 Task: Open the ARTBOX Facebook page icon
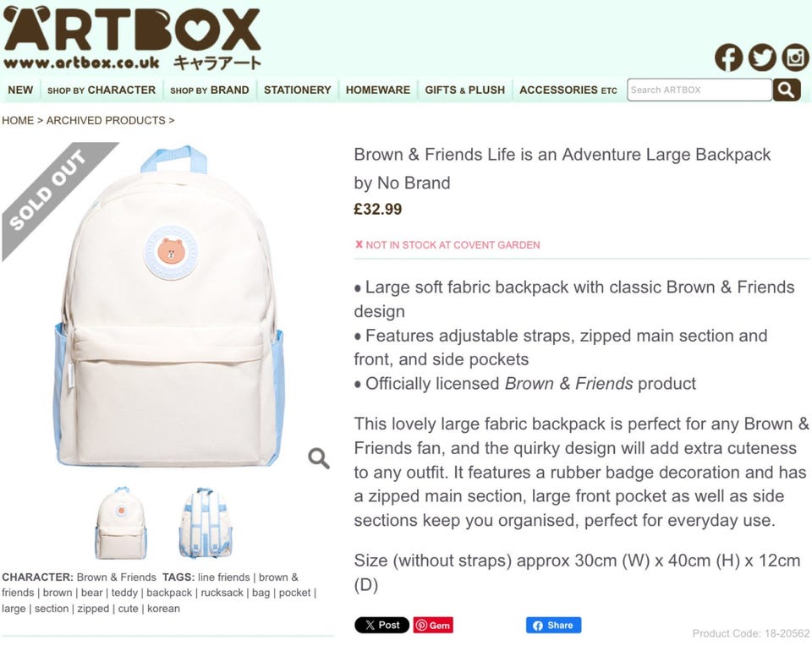tap(728, 57)
